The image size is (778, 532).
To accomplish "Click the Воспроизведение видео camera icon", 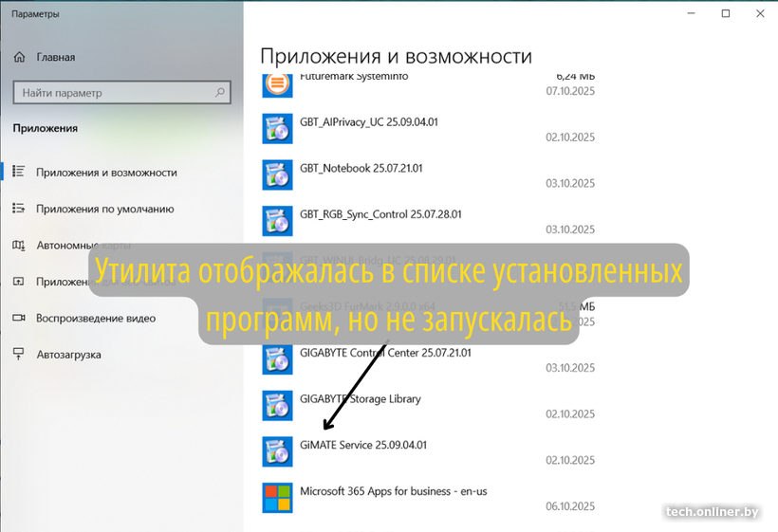I will coord(18,318).
